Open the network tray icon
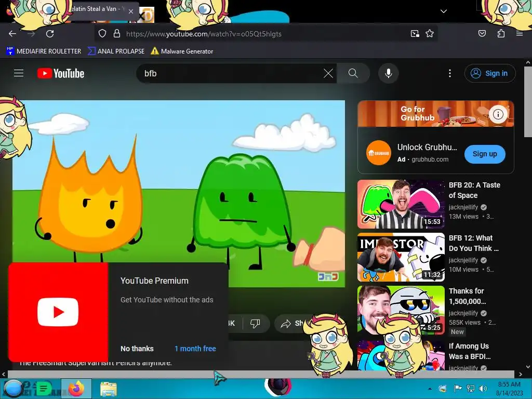Screen dimensions: 532x399 470,389
